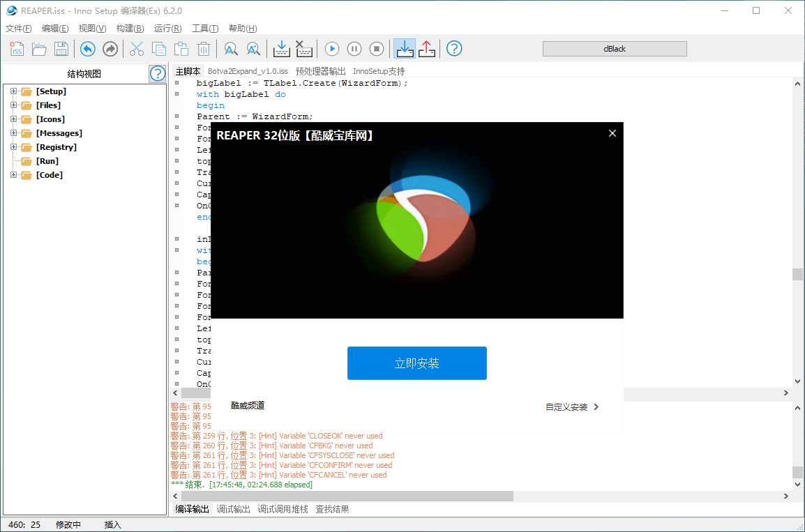Open Find with the magnifier A icon
This screenshot has width=805, height=532.
(x=231, y=49)
